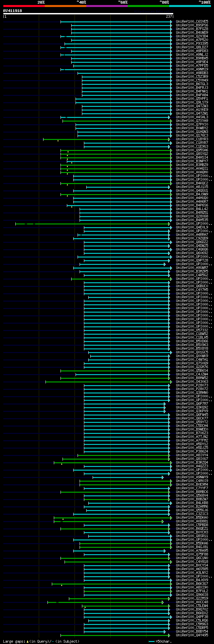Screen dimensions: 214x644
Task: Click the purple ~60% identity legend segment
Action: (x=107, y=6)
